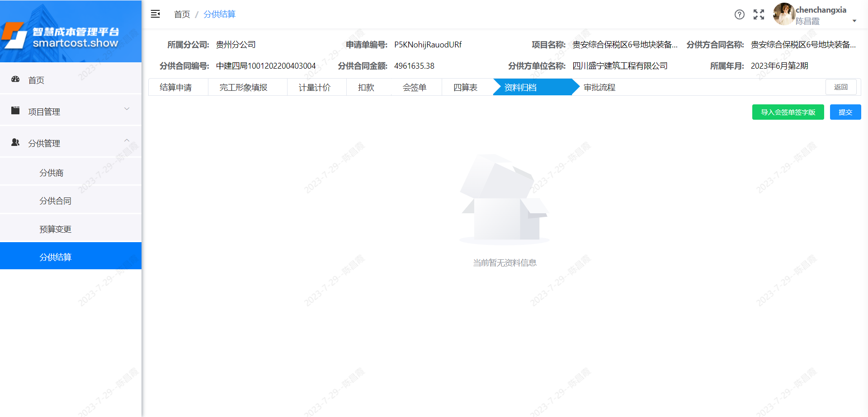Click the folder icon beside 项目管理

click(x=15, y=111)
